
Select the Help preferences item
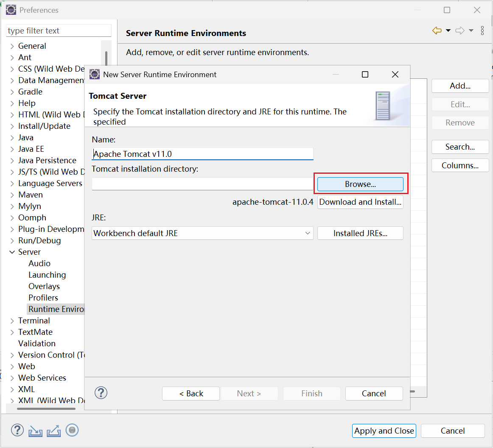point(27,103)
